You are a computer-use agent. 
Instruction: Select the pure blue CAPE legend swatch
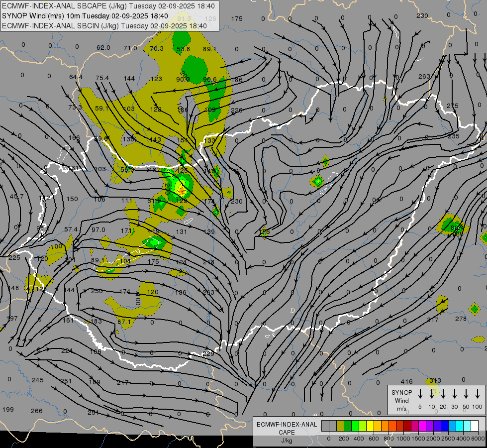coord(445,426)
